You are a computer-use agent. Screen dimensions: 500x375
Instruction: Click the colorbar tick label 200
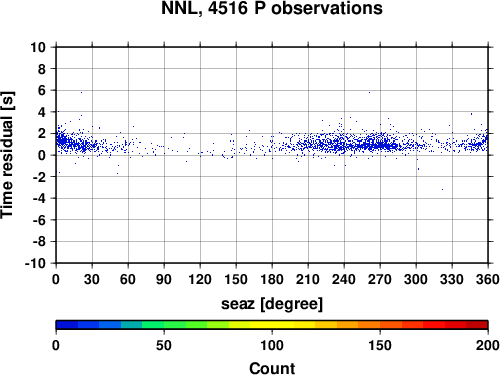(x=488, y=345)
